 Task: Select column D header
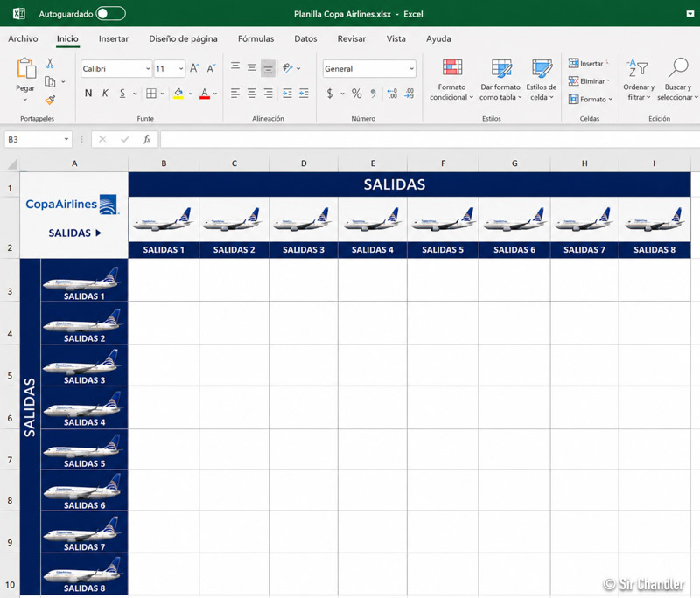304,163
